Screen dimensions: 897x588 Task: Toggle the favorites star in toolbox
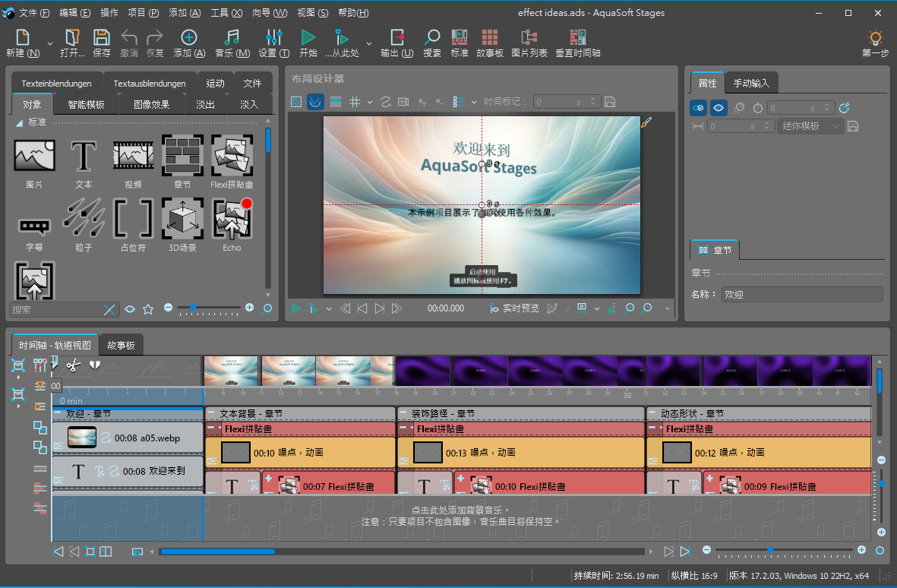pyautogui.click(x=148, y=309)
